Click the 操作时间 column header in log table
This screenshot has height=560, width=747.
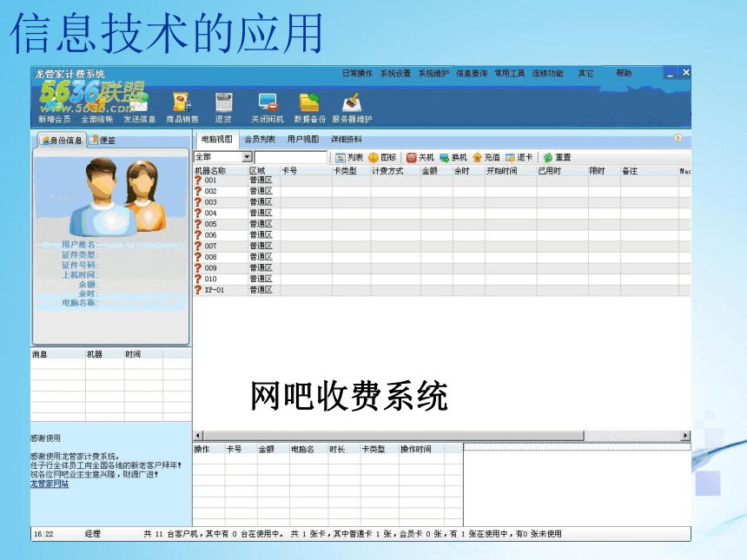pyautogui.click(x=421, y=449)
